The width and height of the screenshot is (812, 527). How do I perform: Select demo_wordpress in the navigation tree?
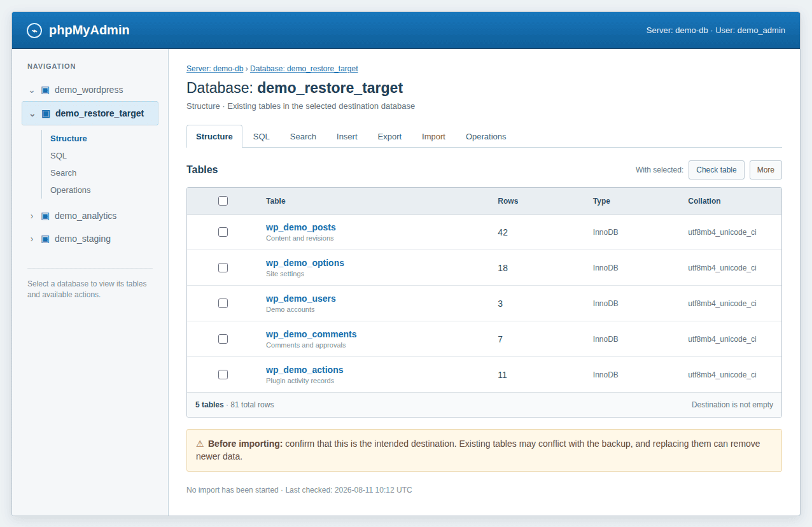pos(90,90)
